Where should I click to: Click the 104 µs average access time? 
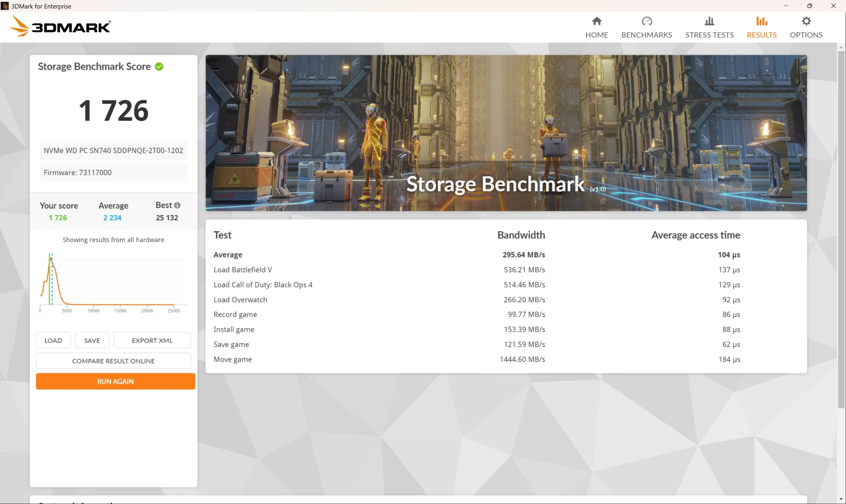point(729,255)
